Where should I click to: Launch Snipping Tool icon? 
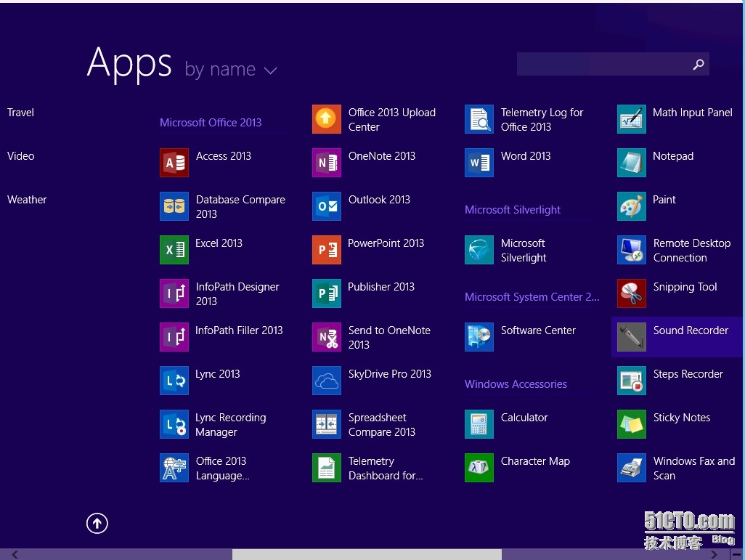click(x=632, y=293)
